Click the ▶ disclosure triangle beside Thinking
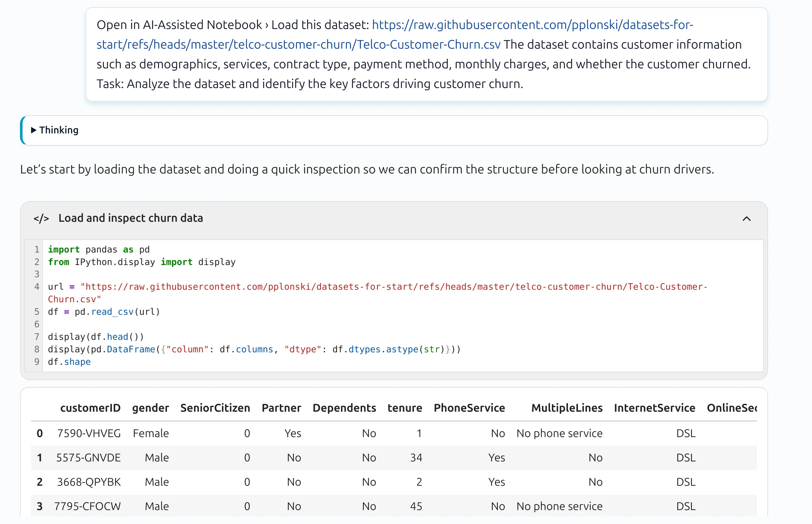The width and height of the screenshot is (812, 524). pyautogui.click(x=34, y=130)
